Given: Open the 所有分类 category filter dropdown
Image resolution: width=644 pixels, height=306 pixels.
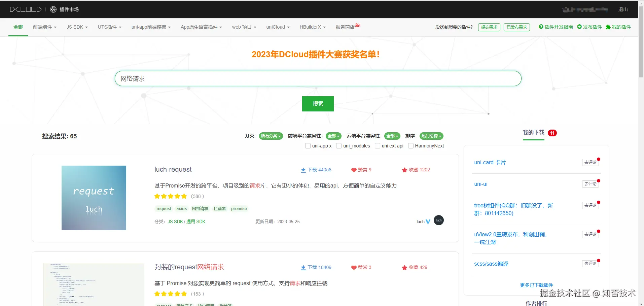Looking at the screenshot, I should click(271, 136).
